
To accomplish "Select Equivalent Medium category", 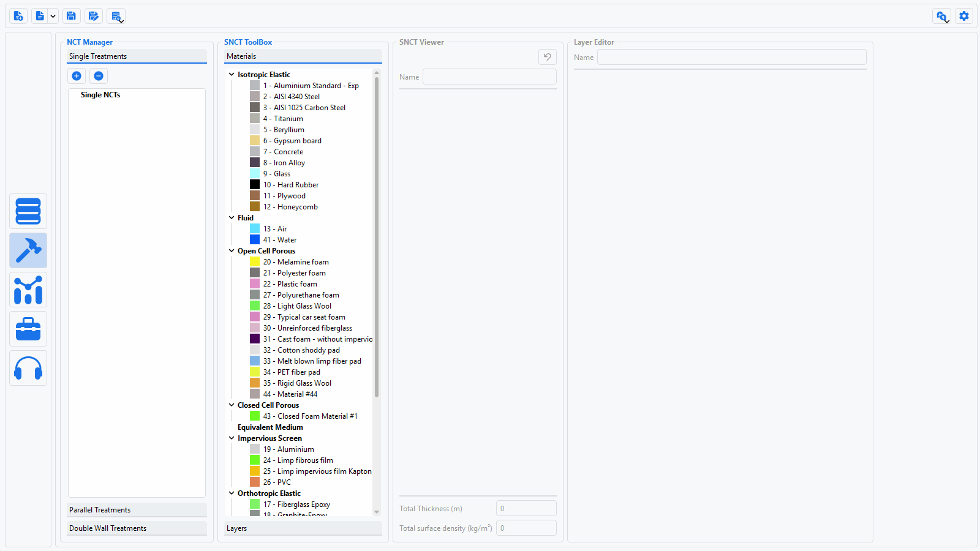I will point(270,427).
